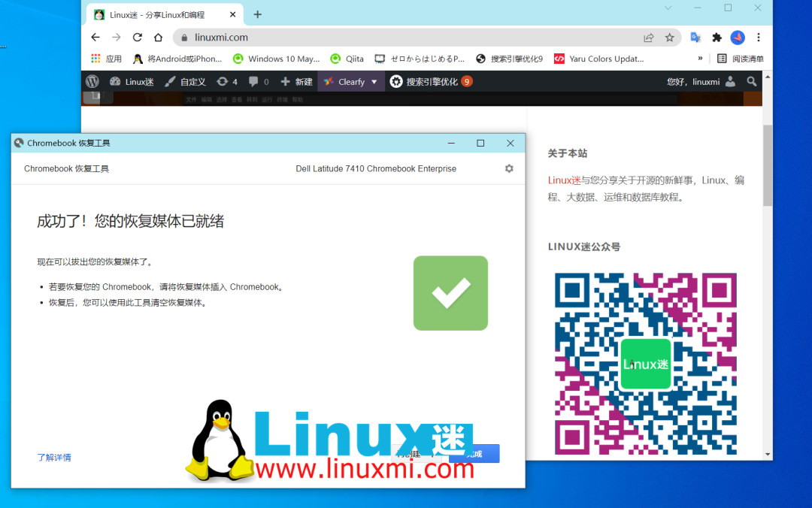Open the 将Android或iPhon... bookmark
The height and width of the screenshot is (508, 812).
pyautogui.click(x=177, y=59)
